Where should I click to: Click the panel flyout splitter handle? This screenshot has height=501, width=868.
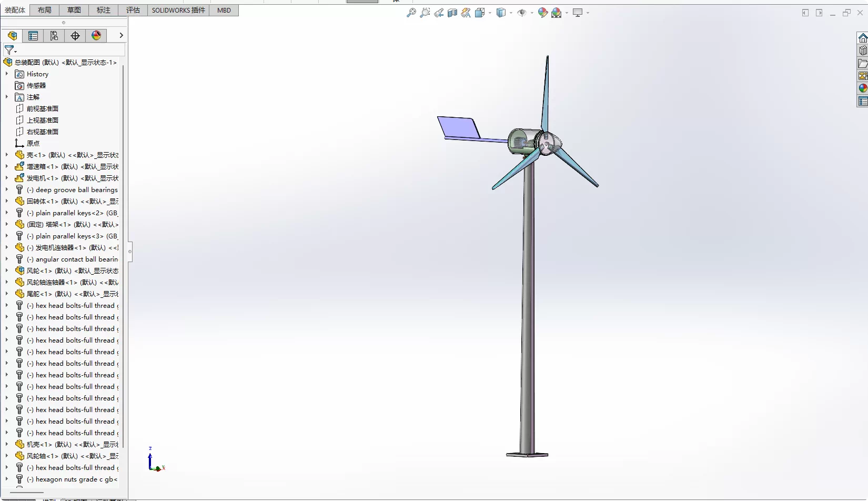130,252
